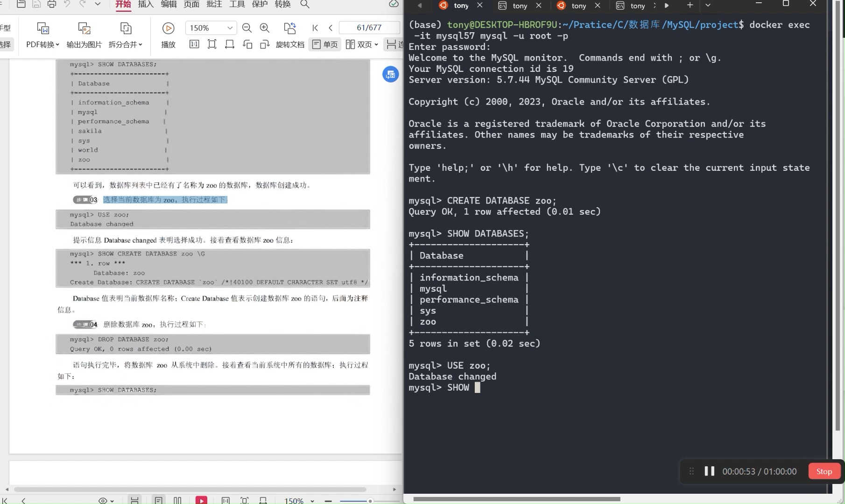Previous page arrow in bottom status bar

pyautogui.click(x=23, y=501)
